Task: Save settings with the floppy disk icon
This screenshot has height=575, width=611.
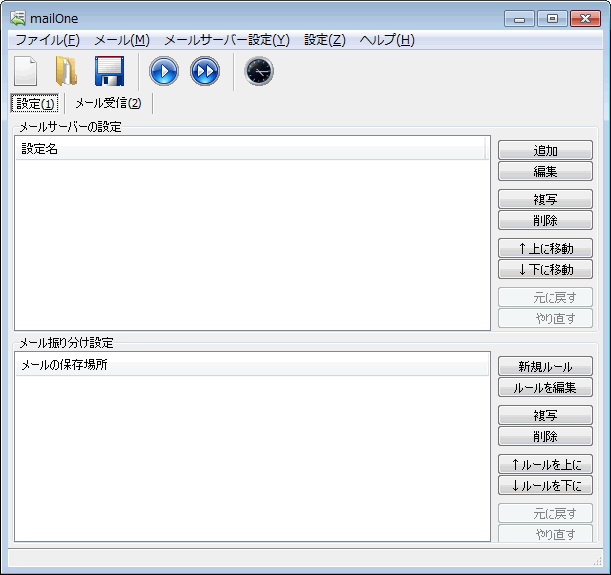Action: (x=109, y=71)
